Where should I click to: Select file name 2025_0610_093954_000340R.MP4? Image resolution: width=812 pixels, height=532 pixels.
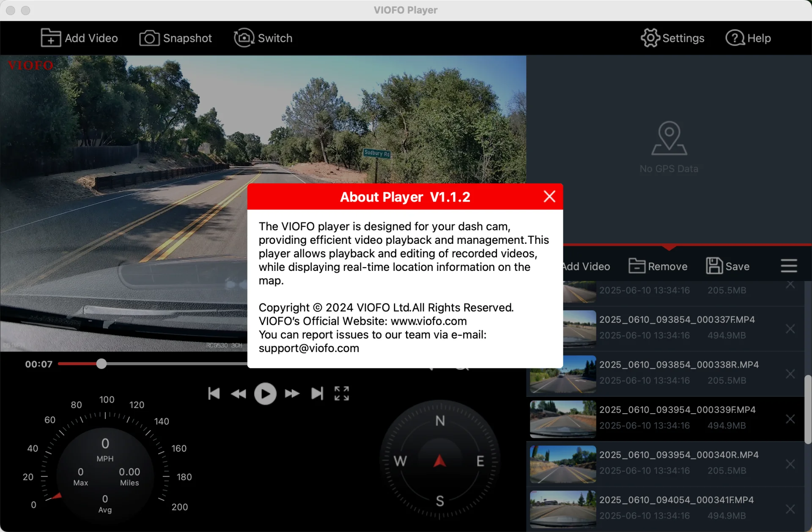tap(679, 455)
